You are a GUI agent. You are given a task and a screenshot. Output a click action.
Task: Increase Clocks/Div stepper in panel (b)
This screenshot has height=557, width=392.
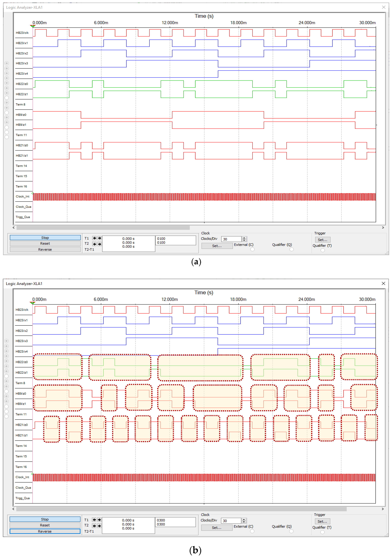pyautogui.click(x=244, y=519)
